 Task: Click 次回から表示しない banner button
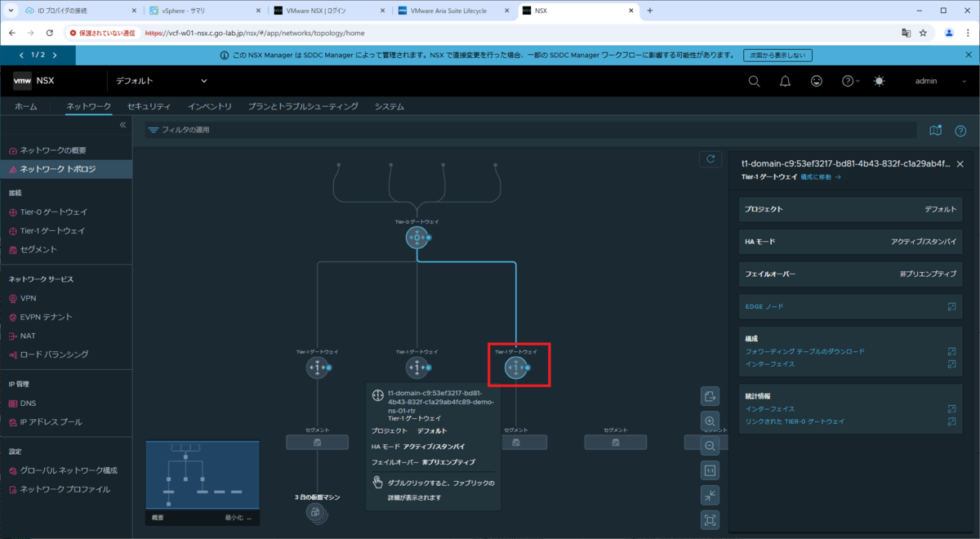click(777, 56)
